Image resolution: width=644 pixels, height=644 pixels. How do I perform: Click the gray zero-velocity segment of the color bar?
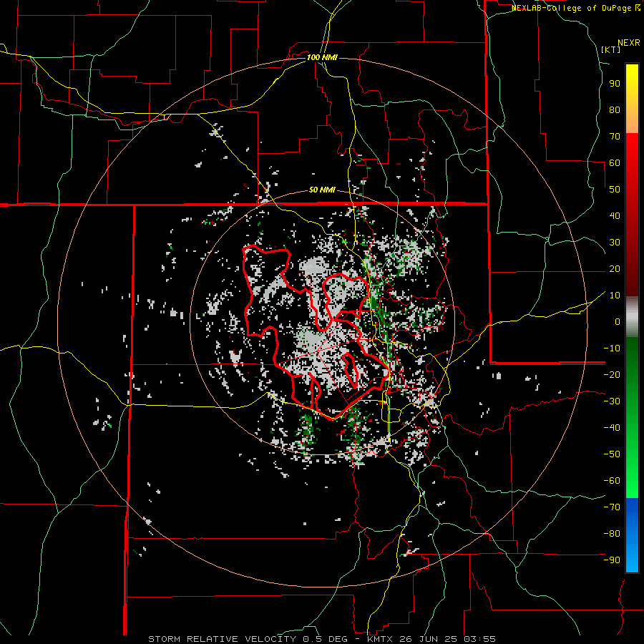pos(632,317)
